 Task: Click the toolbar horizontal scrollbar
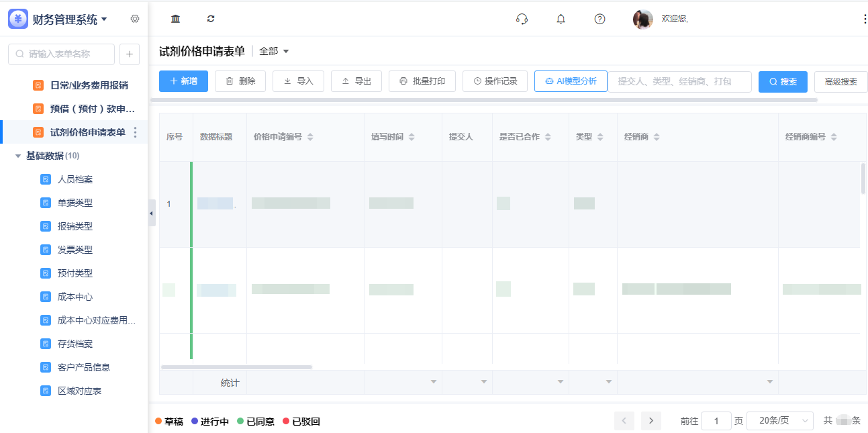pos(483,100)
